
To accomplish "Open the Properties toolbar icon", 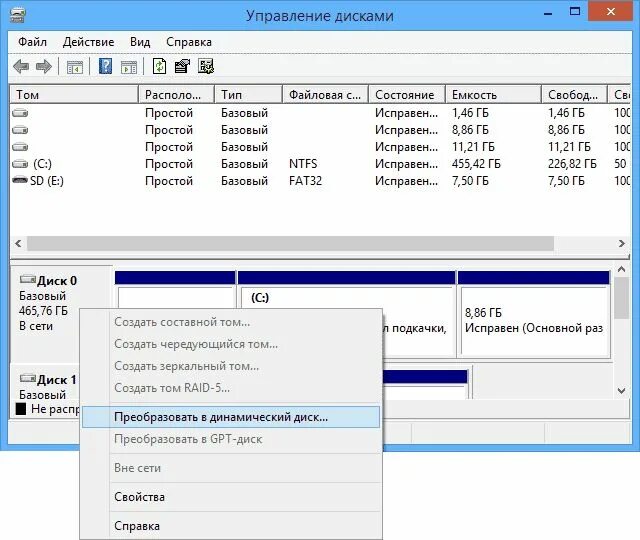I will pos(182,66).
